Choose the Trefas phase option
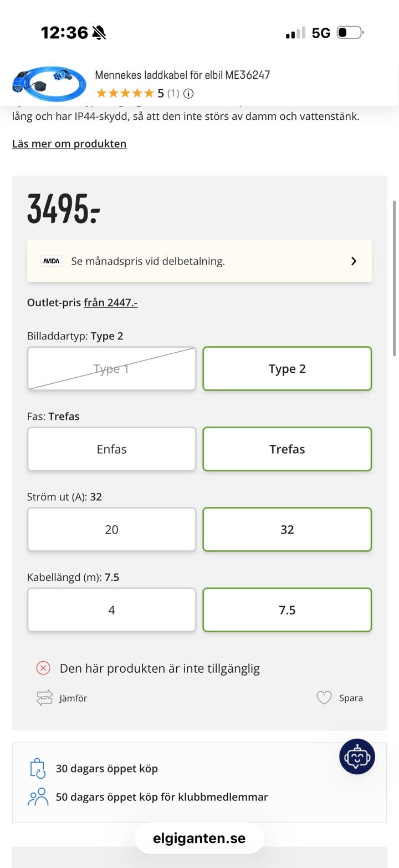Screen dimensions: 399x868 coord(287,449)
